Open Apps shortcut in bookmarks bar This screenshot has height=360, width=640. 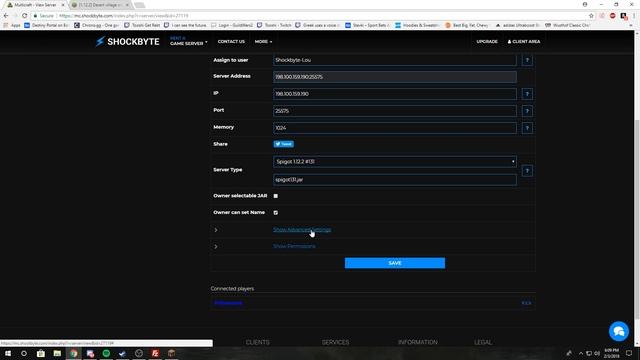click(x=12, y=25)
